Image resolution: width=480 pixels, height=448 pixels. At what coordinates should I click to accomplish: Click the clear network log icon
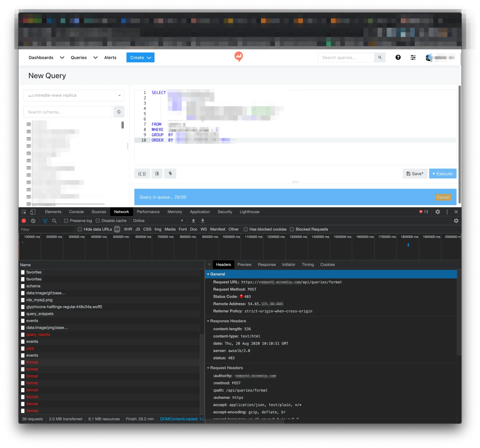click(x=33, y=221)
